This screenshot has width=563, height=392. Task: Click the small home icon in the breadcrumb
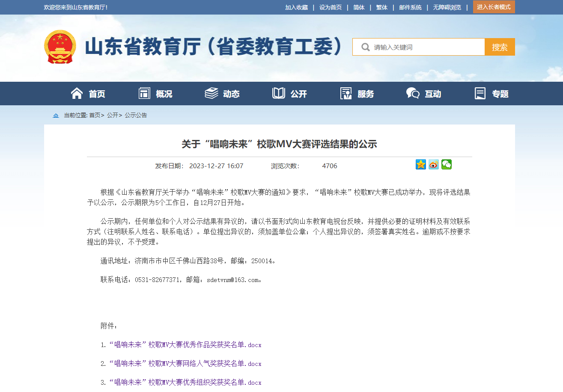click(x=56, y=116)
